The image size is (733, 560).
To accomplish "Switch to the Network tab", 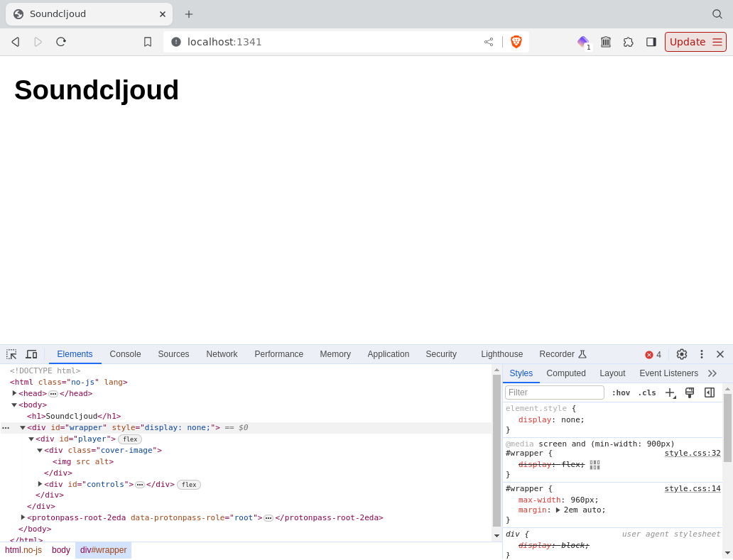I will click(222, 354).
